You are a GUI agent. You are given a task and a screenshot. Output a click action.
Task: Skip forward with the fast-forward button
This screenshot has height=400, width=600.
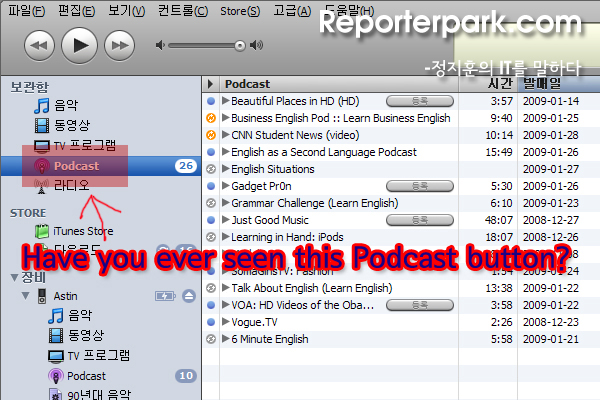point(119,46)
